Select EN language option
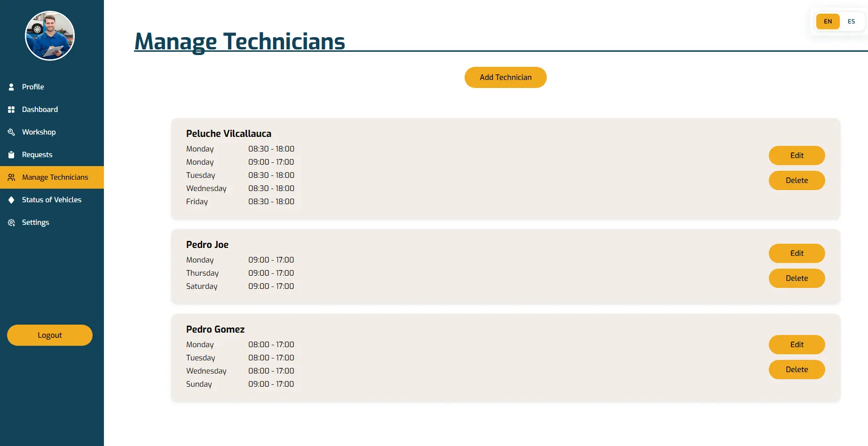This screenshot has height=446, width=868. click(x=828, y=22)
